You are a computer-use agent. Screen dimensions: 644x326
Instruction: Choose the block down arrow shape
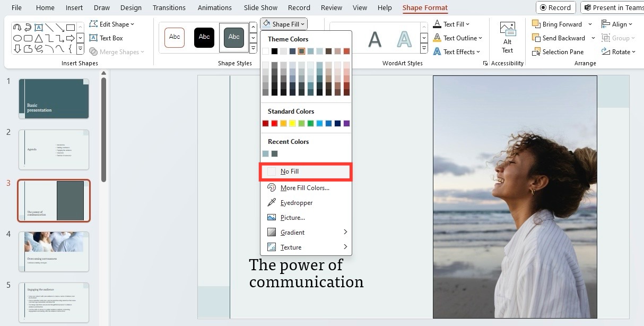18,49
